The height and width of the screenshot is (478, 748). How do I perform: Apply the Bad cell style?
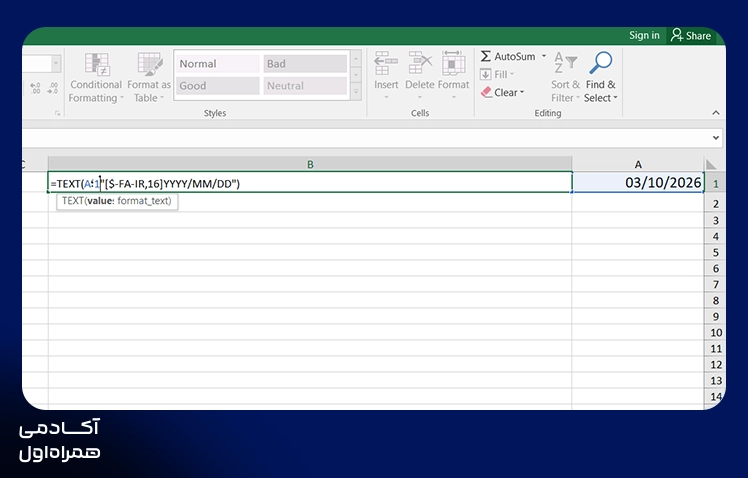[x=305, y=63]
